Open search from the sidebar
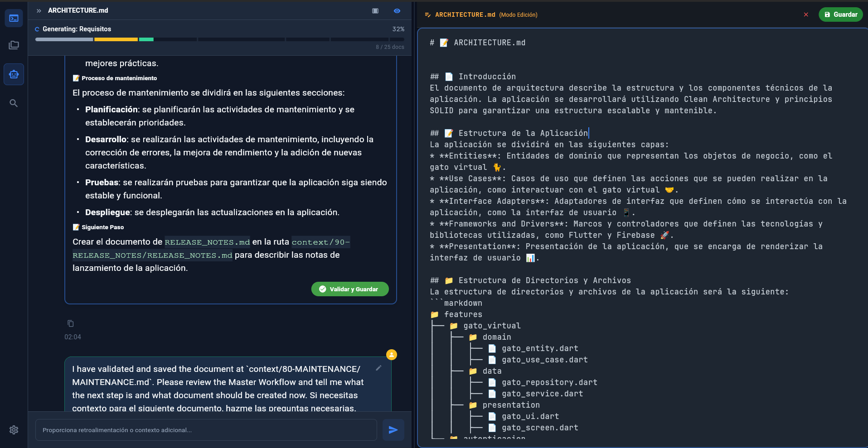The height and width of the screenshot is (448, 868). 14,103
